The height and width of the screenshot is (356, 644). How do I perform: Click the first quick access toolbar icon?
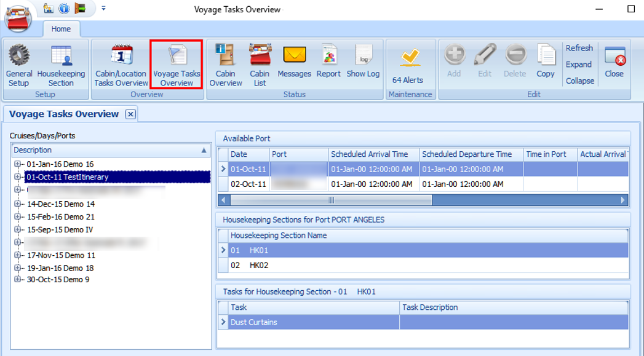click(49, 8)
